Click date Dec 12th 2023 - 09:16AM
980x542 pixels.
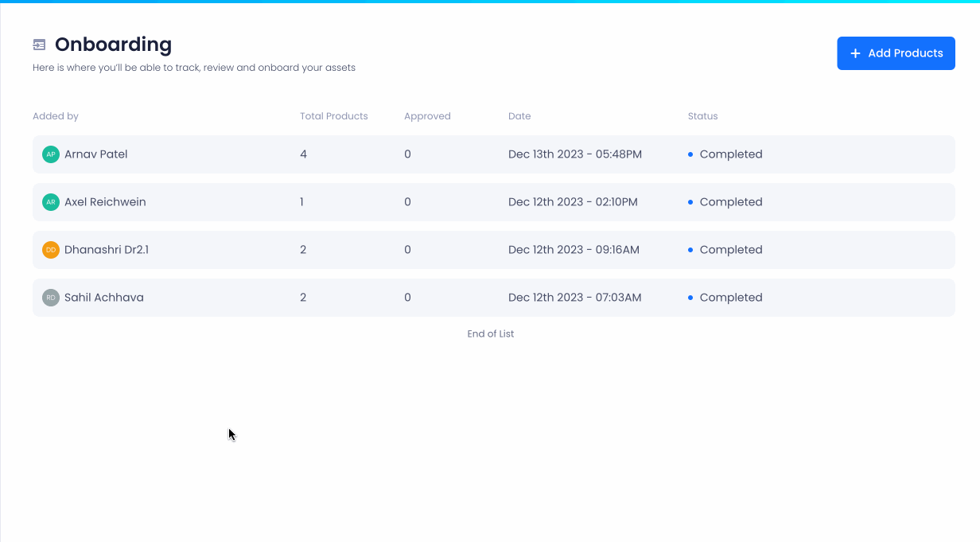574,250
